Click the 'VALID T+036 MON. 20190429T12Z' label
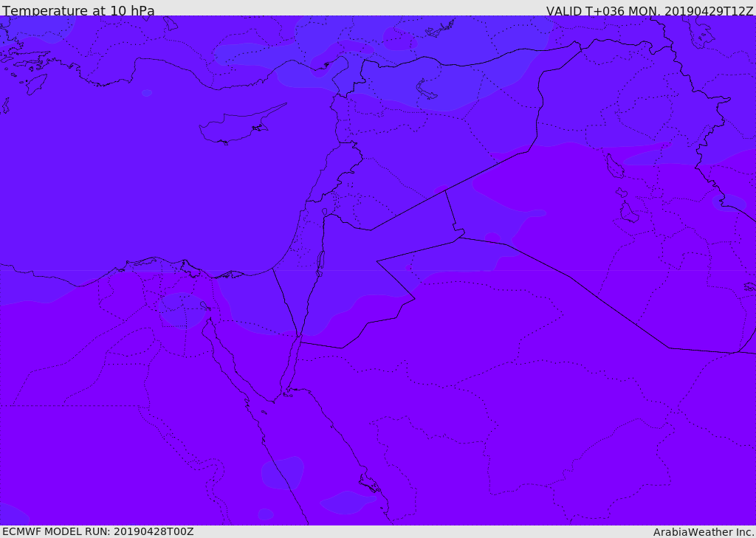The width and height of the screenshot is (756, 538). (650, 10)
